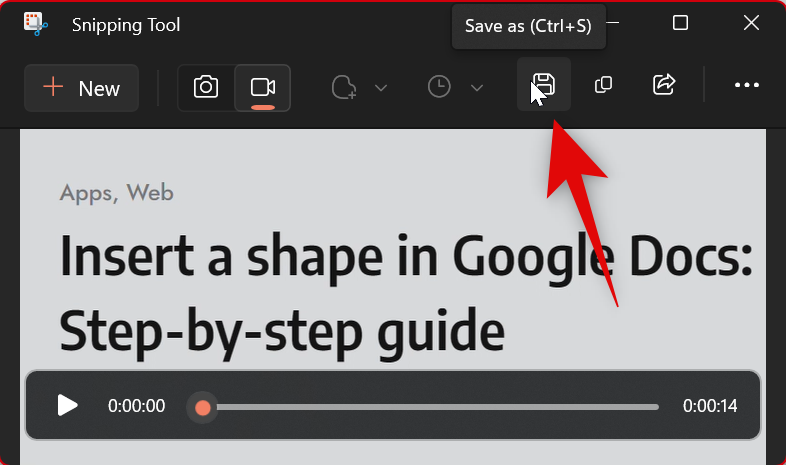
Task: Click the 0:00:14 duration label
Action: point(710,405)
